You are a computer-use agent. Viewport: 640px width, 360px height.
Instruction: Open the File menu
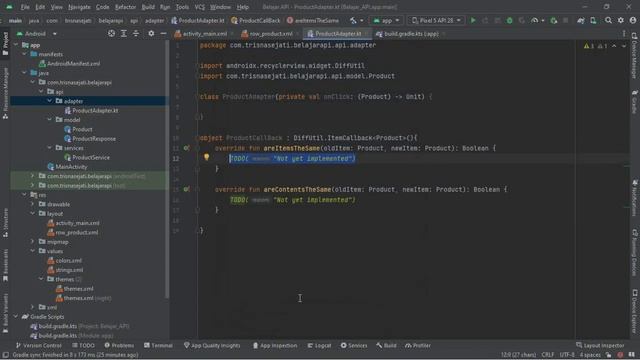[x=25, y=7]
